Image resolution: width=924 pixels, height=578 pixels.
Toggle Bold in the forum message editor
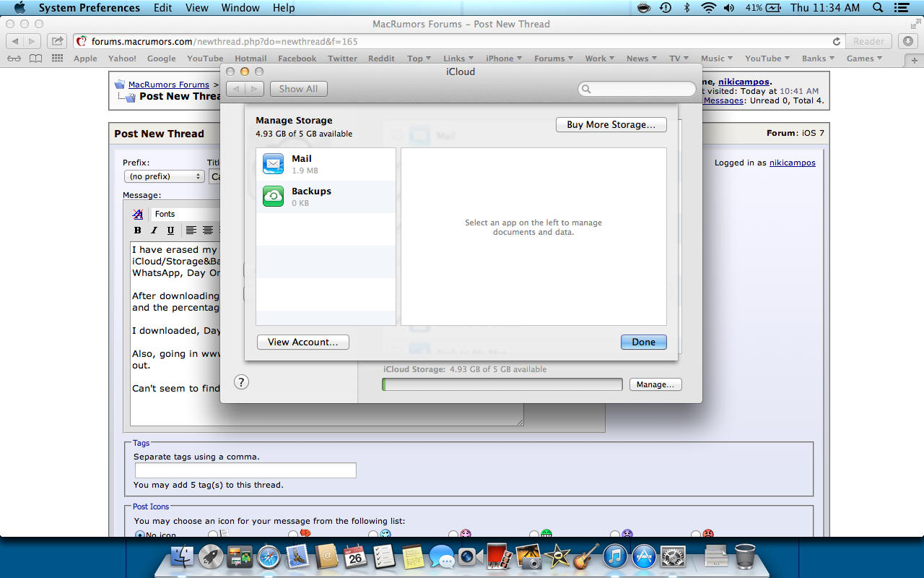[x=138, y=230]
